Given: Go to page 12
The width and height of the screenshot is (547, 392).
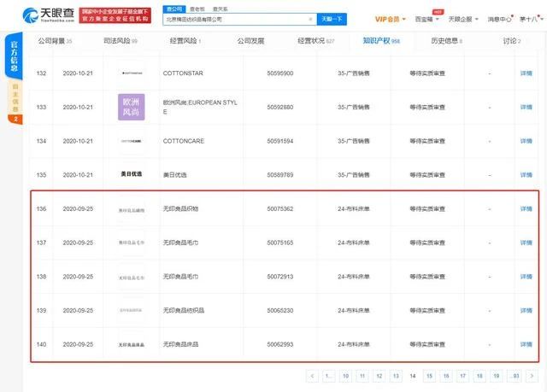Looking at the screenshot, I should pos(379,376).
